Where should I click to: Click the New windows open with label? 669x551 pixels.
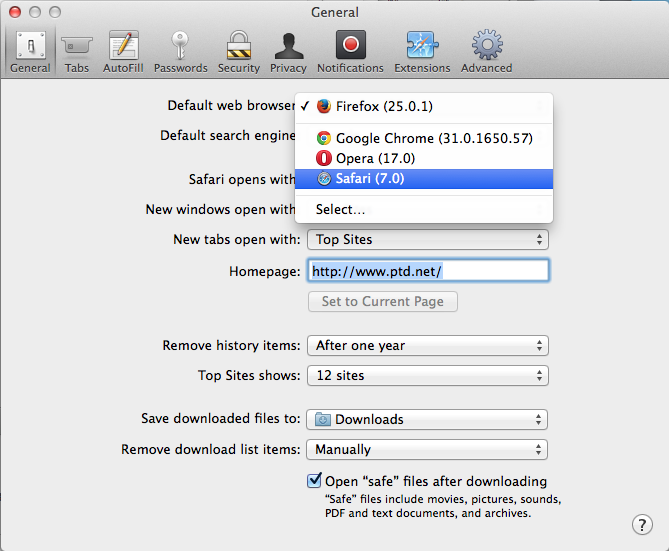coord(220,210)
